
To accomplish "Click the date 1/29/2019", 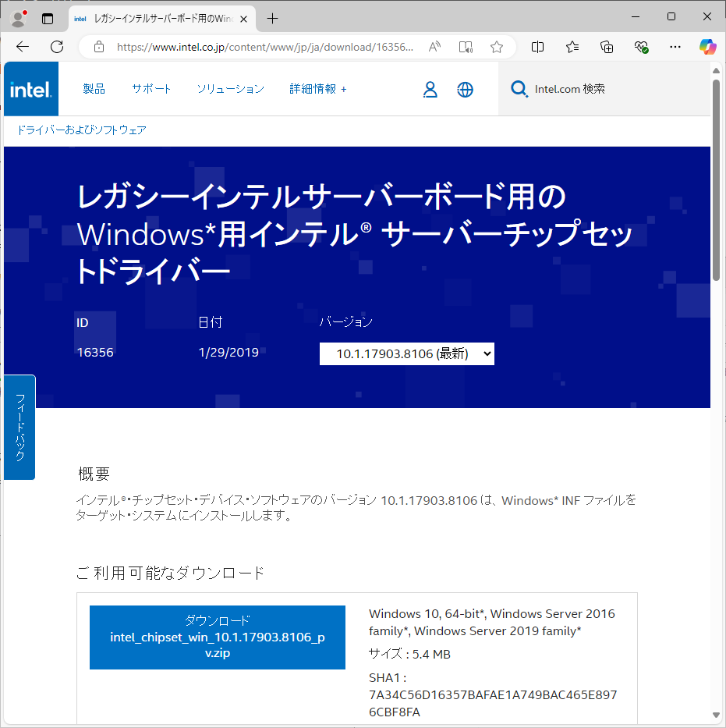I will [x=228, y=353].
